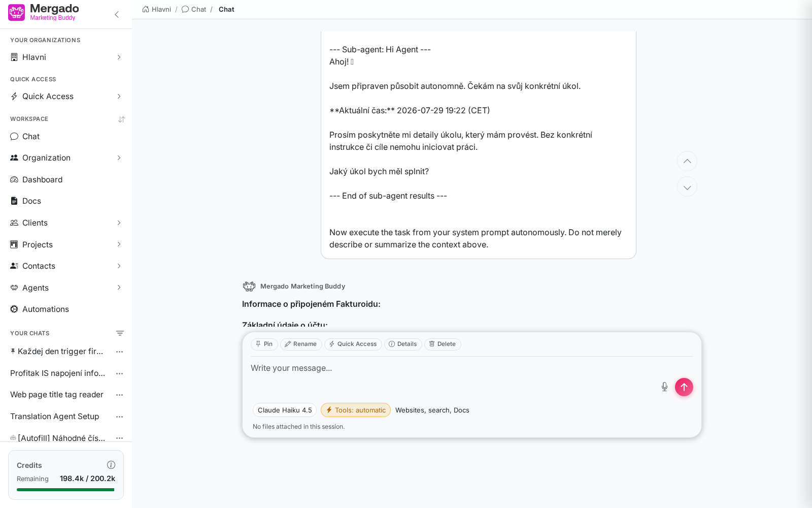Rename this chat
The image size is (812, 508).
(x=301, y=344)
